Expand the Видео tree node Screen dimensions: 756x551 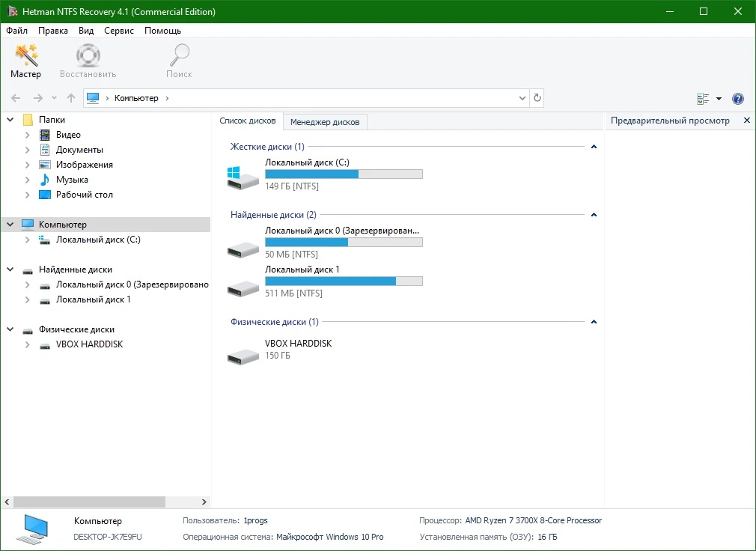tap(28, 135)
